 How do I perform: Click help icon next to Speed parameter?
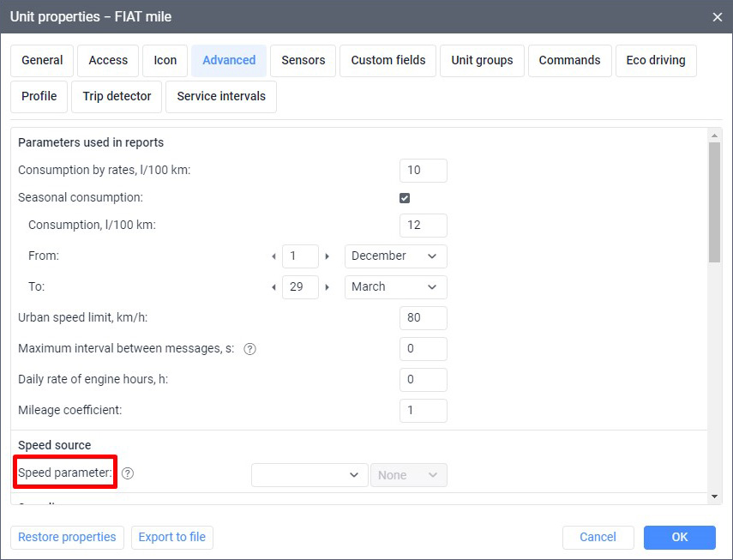(x=128, y=473)
